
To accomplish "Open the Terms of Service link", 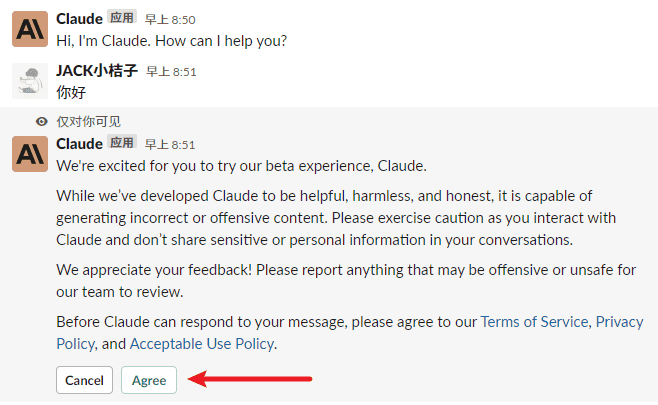I will pos(534,322).
